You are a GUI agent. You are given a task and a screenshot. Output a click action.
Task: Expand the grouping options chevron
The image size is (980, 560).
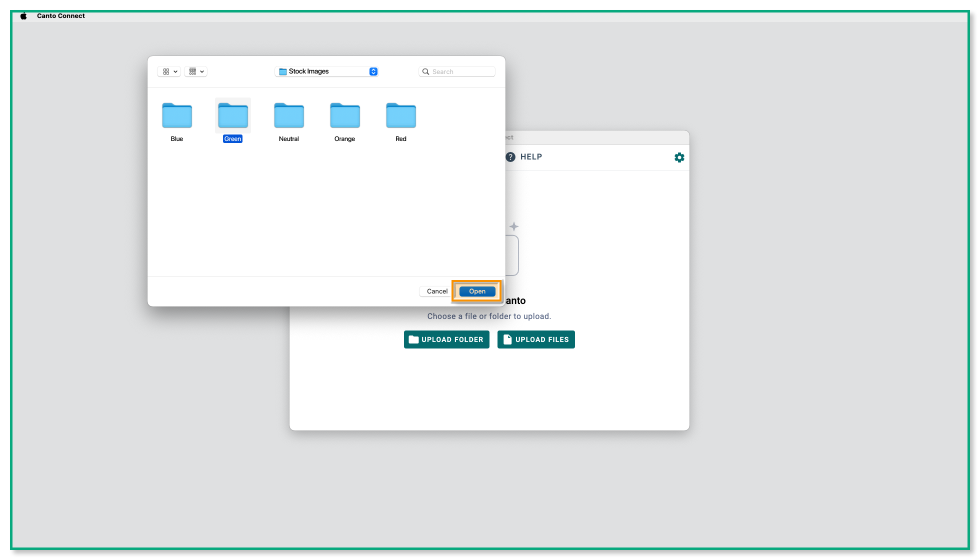(201, 71)
